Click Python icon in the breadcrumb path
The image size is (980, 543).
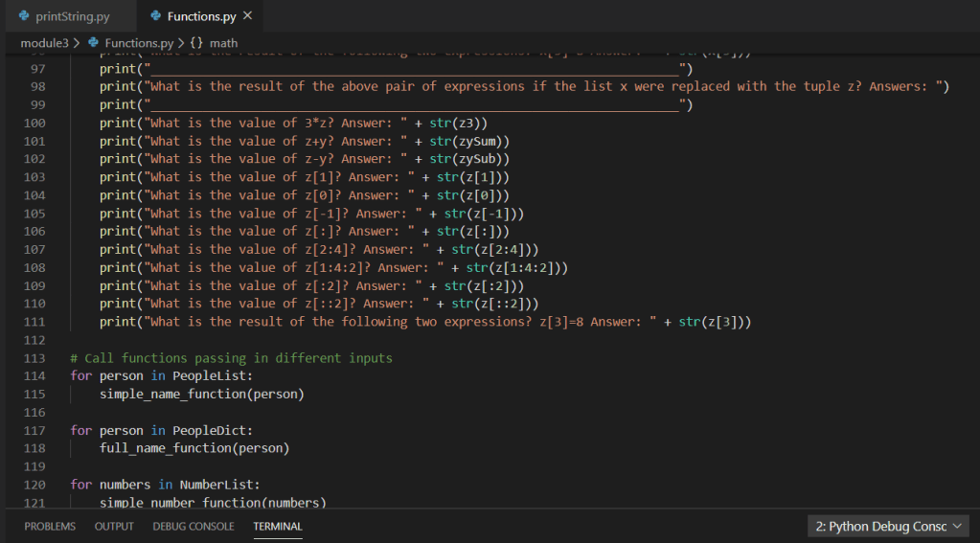[93, 43]
